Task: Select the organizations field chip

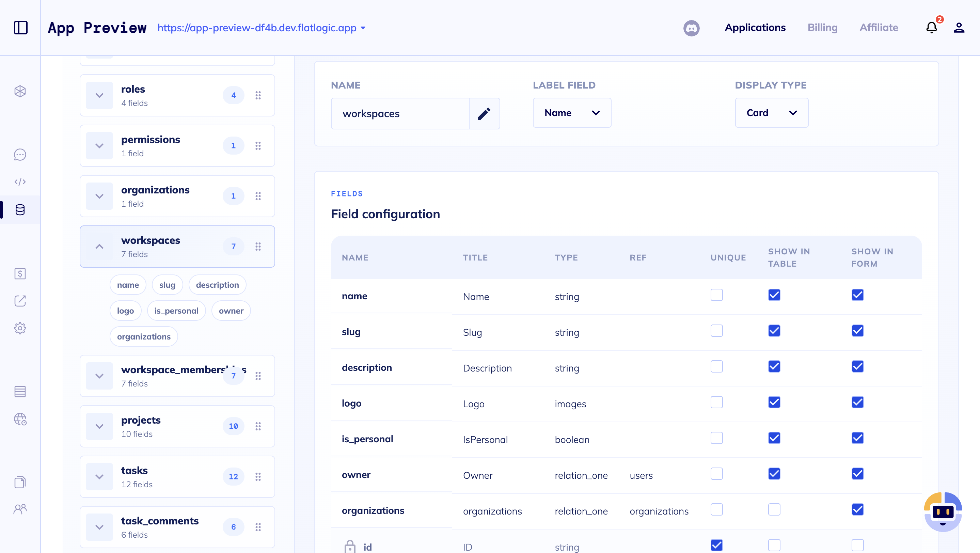Action: [144, 336]
